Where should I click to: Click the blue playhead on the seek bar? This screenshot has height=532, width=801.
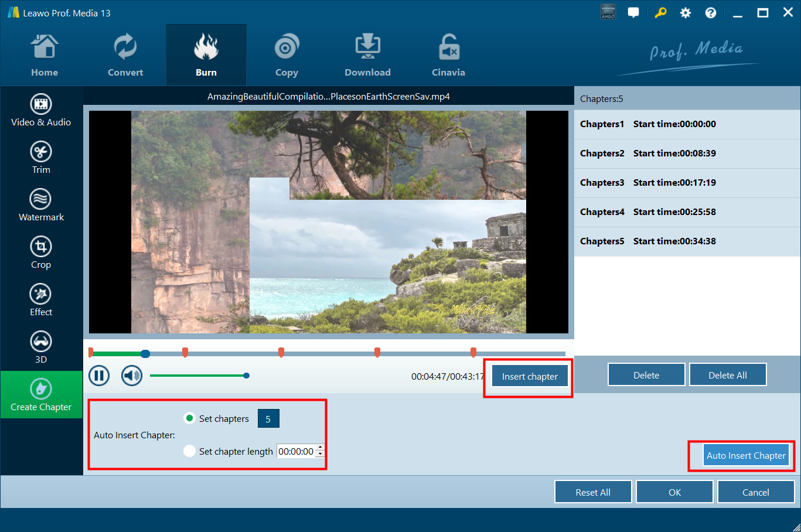pyautogui.click(x=145, y=353)
